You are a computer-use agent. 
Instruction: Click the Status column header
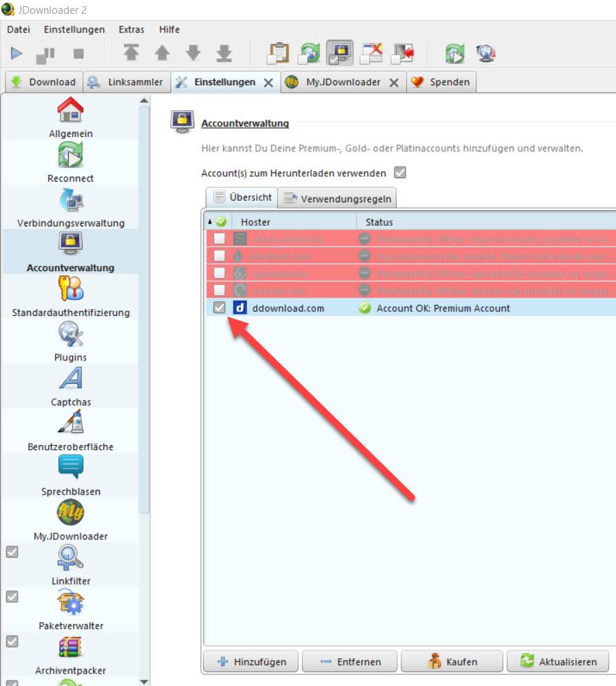487,222
